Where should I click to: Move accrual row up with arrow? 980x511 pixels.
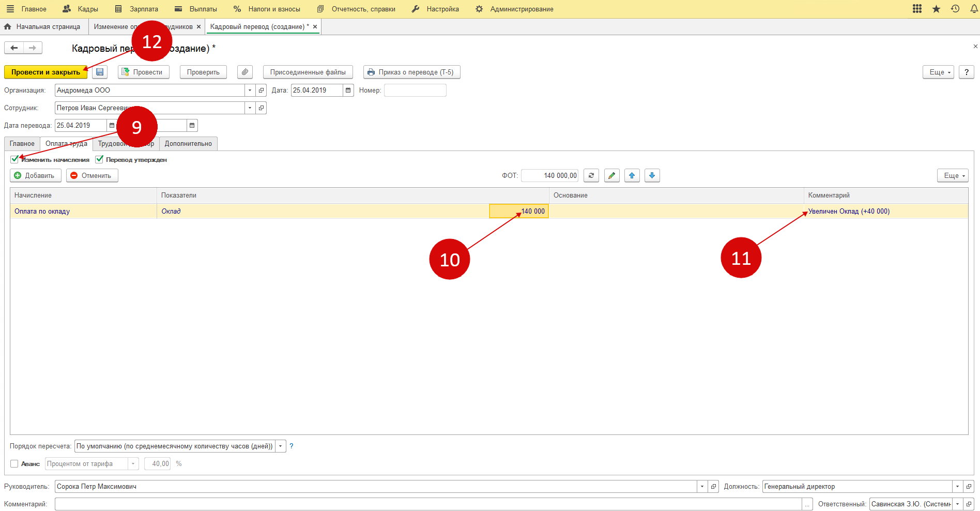632,175
